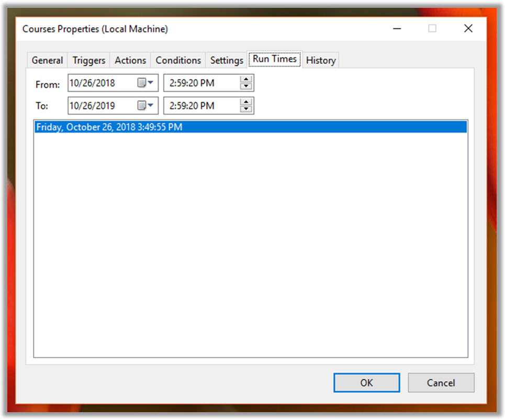Increase the From time with up arrow
This screenshot has height=420, width=505.
[246, 79]
